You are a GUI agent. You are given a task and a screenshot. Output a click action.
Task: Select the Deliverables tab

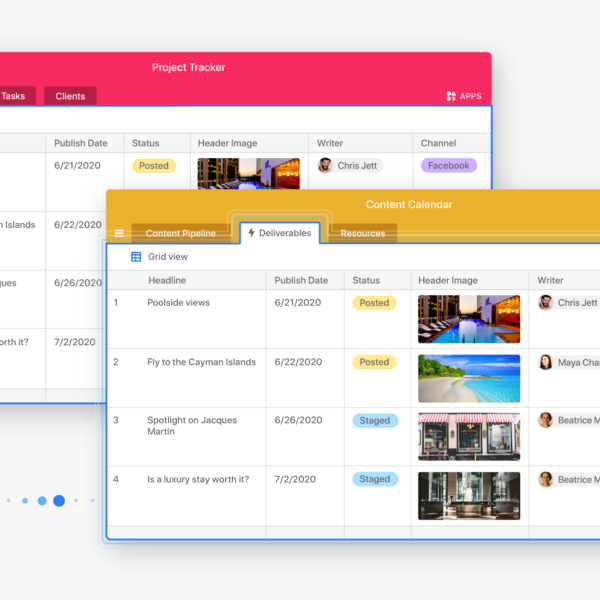280,233
